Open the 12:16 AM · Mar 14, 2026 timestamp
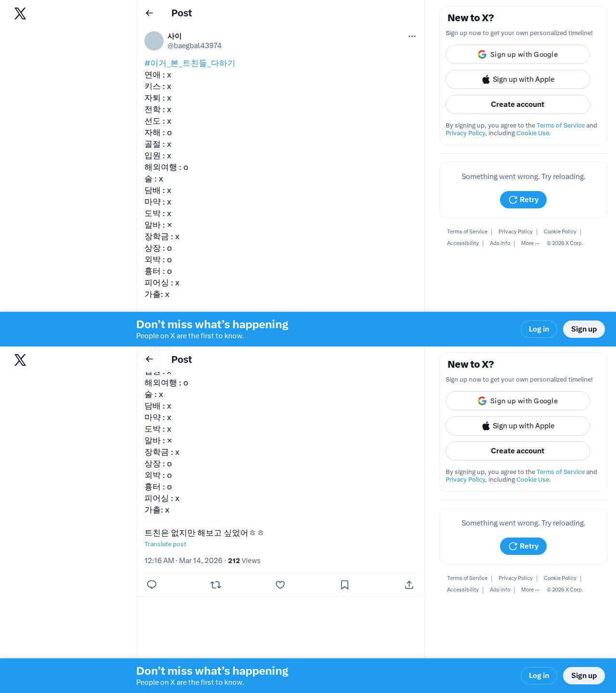This screenshot has width=616, height=693. (x=183, y=561)
